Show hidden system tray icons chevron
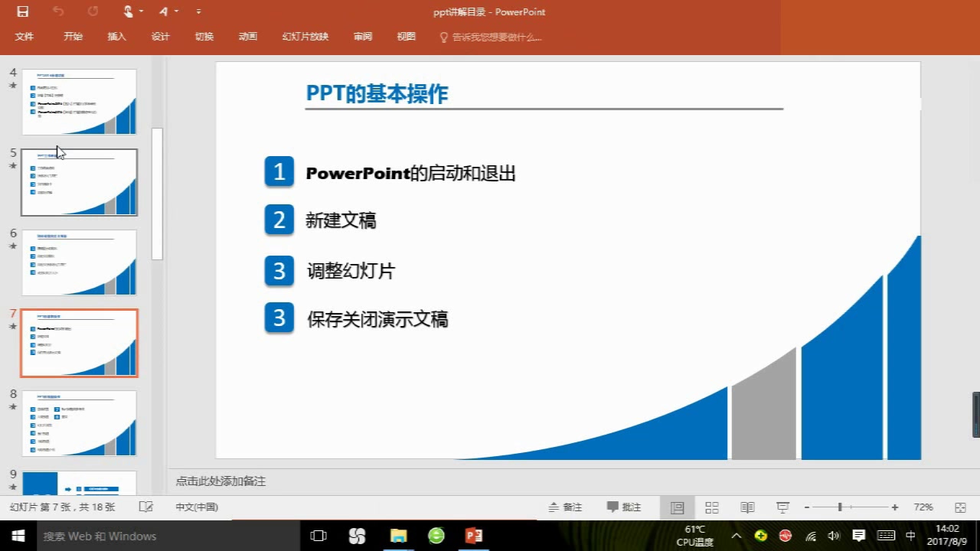The image size is (980, 551). (736, 536)
